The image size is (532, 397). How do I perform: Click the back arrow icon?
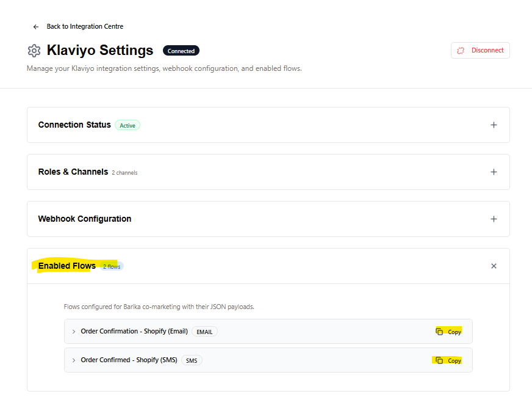(x=36, y=27)
